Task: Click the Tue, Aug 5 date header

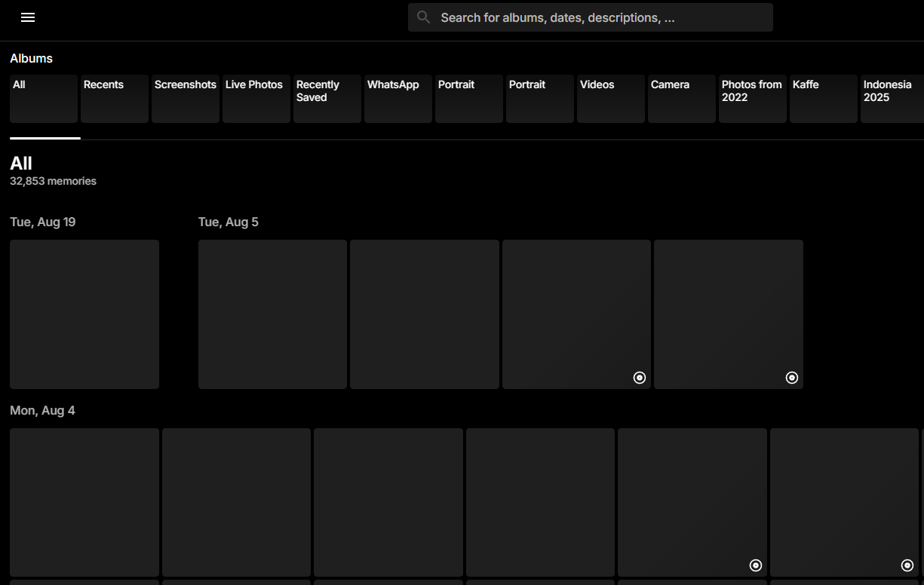Action: 229,222
